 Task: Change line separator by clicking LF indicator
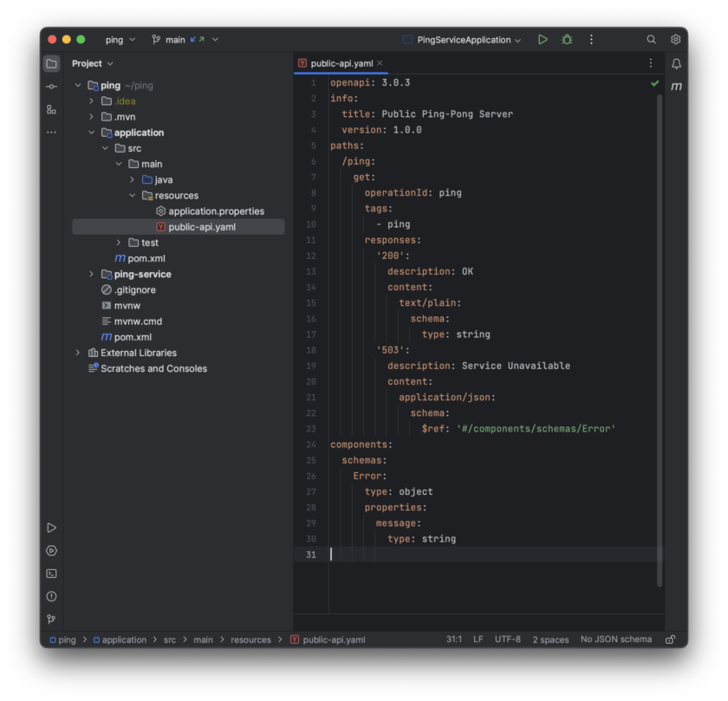pyautogui.click(x=478, y=639)
